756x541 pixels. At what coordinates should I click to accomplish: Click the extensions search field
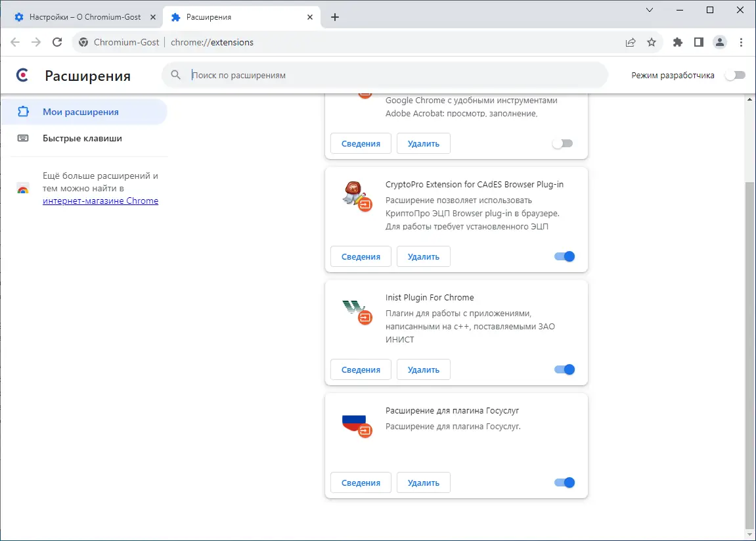[394, 75]
